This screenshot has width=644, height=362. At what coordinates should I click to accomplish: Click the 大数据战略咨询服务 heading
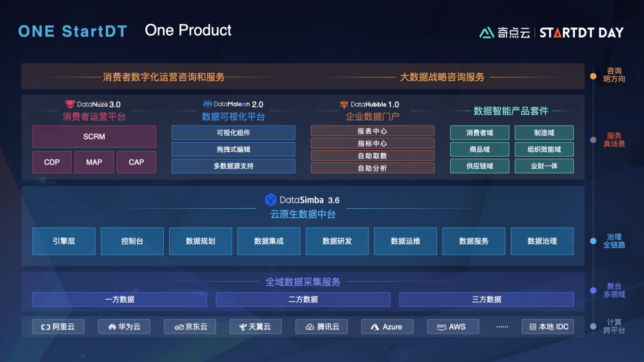click(x=442, y=77)
